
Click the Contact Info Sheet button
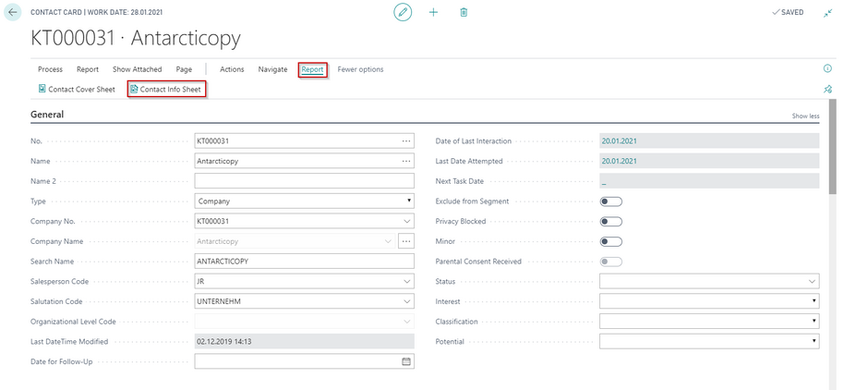pos(166,90)
